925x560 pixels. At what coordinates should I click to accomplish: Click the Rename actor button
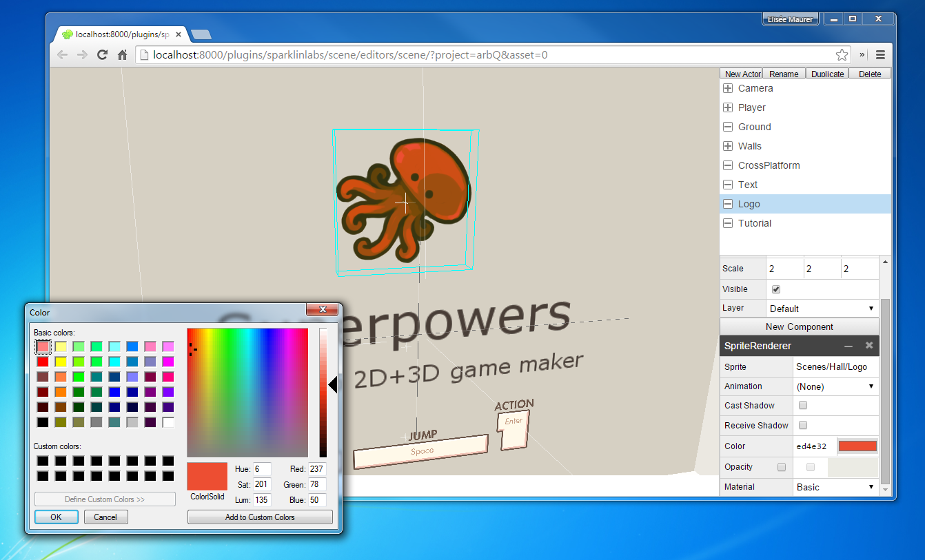click(784, 74)
